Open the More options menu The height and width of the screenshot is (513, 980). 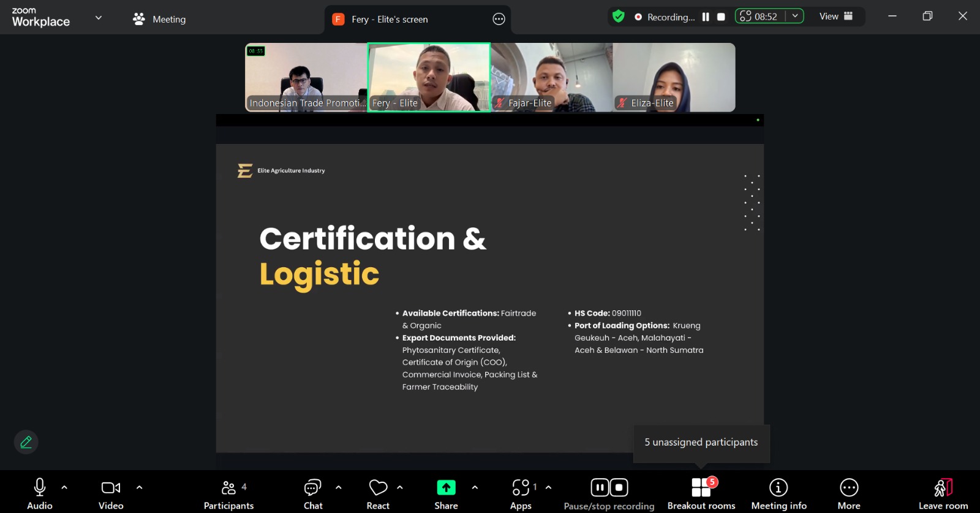point(849,493)
